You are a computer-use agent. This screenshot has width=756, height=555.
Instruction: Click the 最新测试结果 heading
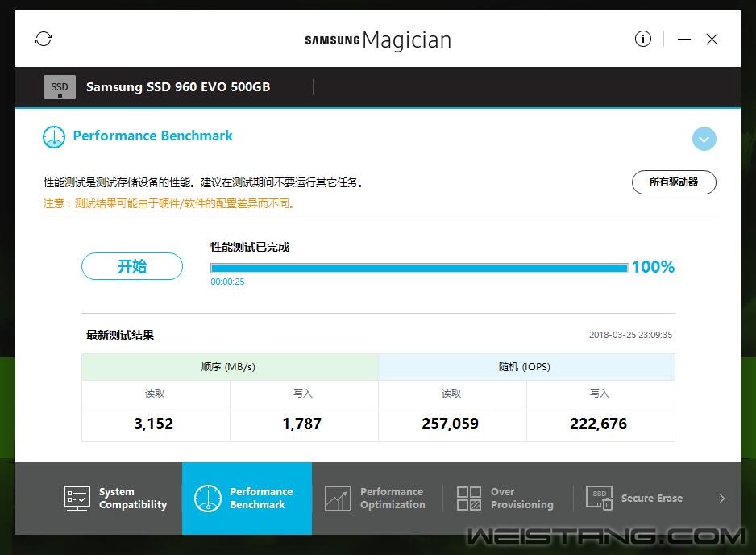coord(120,335)
